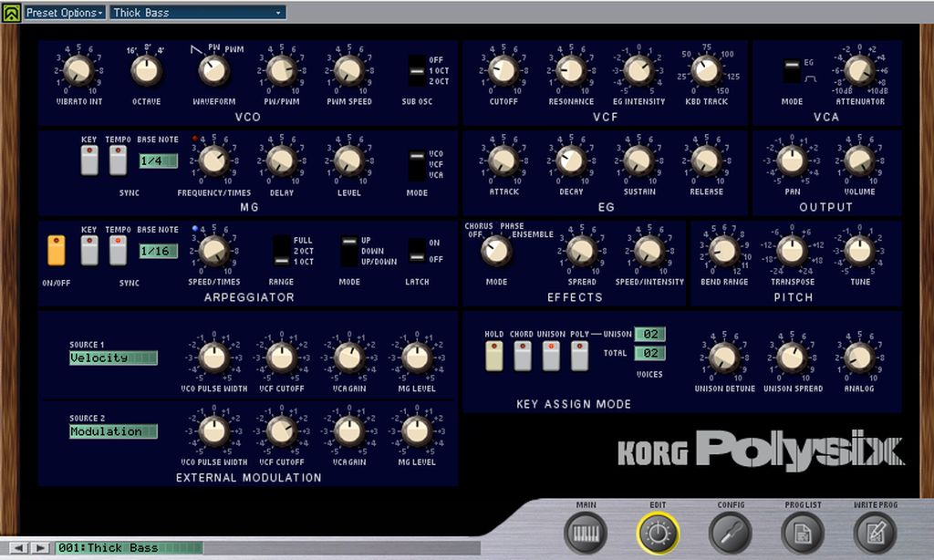
Task: Open the Preset Options menu
Action: [65, 13]
